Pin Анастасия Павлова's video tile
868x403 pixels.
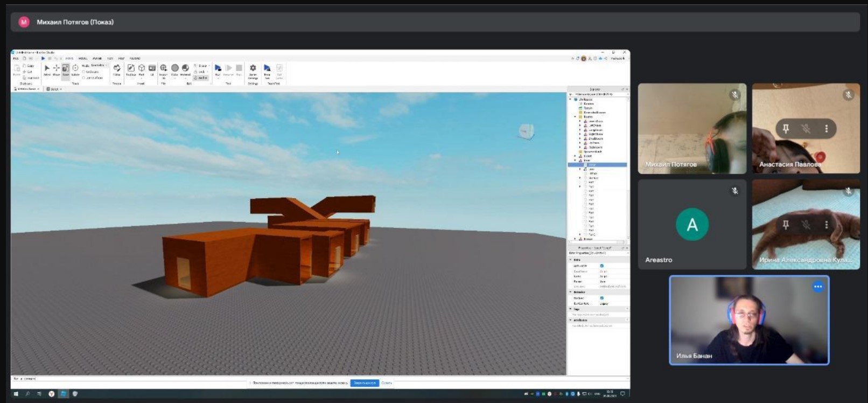[x=786, y=129]
